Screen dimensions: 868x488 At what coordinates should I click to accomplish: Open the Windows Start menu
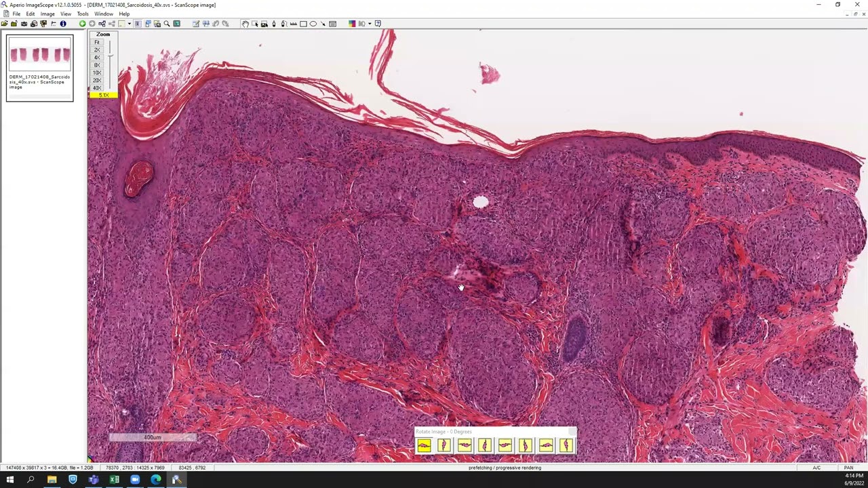pyautogui.click(x=9, y=480)
